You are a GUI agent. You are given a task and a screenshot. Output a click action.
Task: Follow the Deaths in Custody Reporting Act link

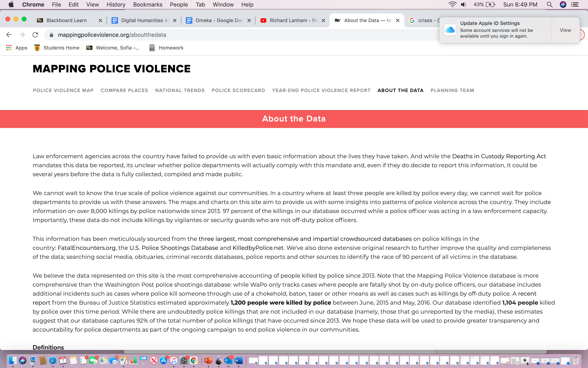point(499,156)
